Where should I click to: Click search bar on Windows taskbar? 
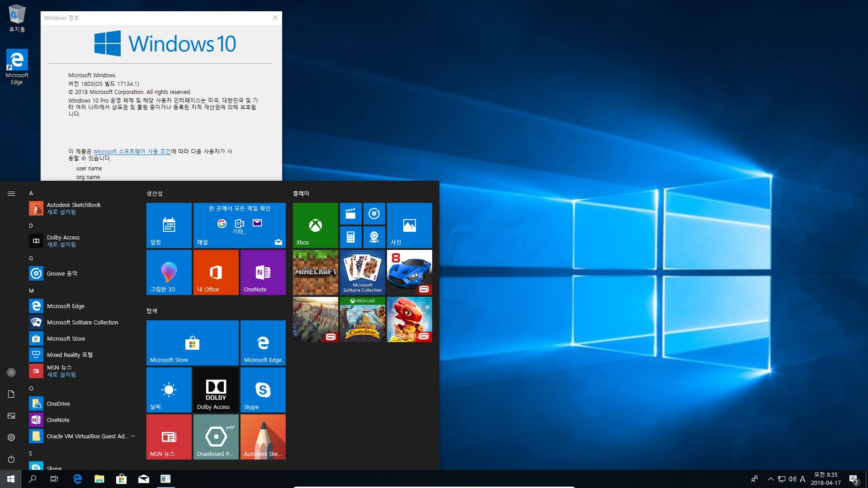pyautogui.click(x=32, y=479)
